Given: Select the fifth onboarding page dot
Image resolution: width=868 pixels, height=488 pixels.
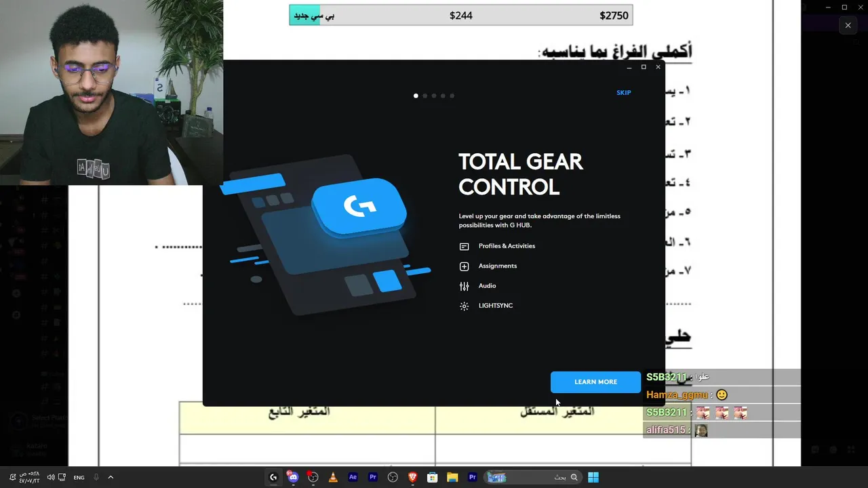Looking at the screenshot, I should (x=452, y=96).
